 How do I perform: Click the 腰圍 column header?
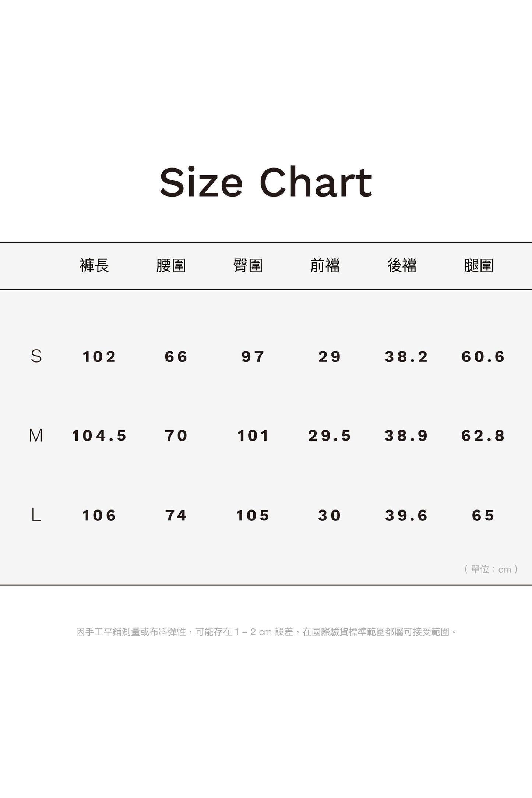(171, 265)
